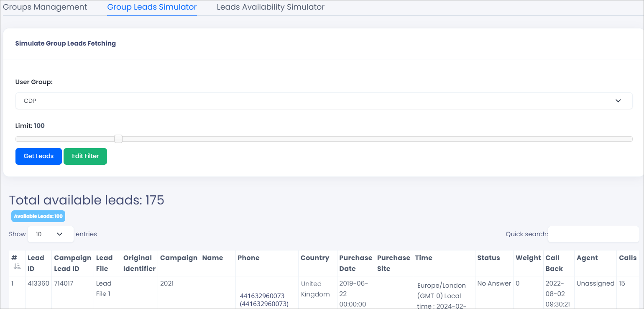Click the Simulate Group Leads Fetching title
This screenshot has width=644, height=309.
pyautogui.click(x=66, y=43)
